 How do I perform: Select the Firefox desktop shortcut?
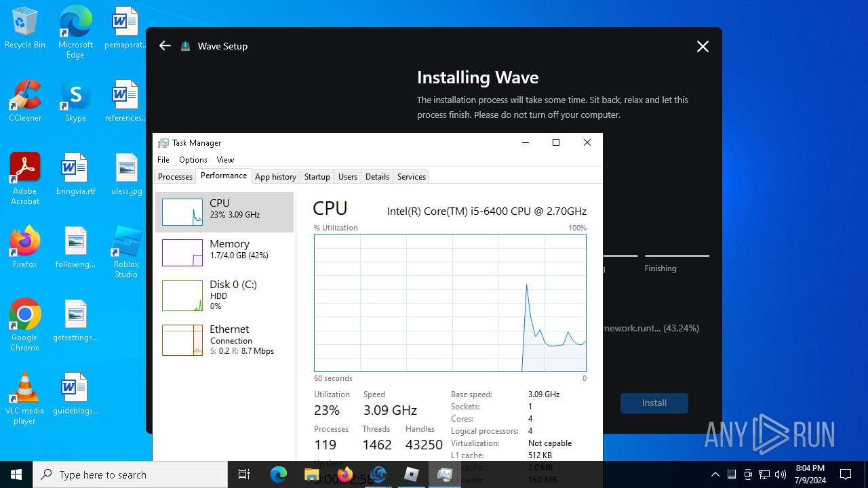(25, 247)
